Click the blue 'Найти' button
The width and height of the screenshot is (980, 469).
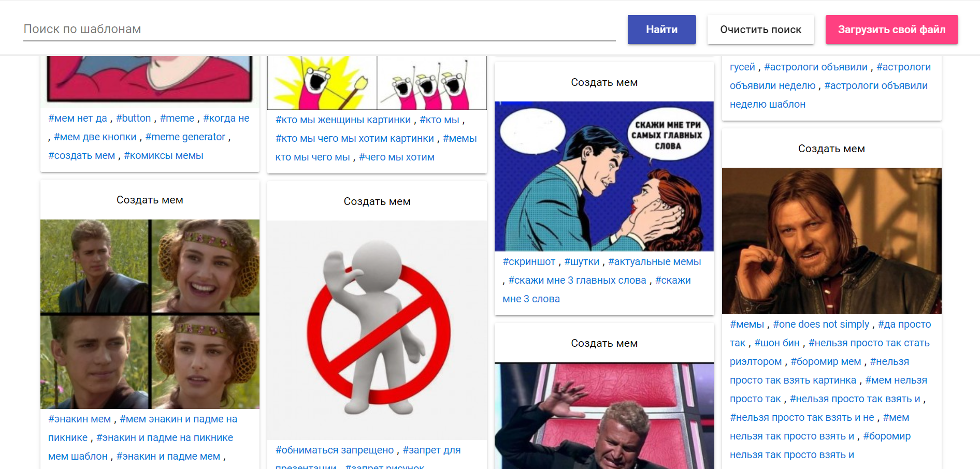click(661, 30)
